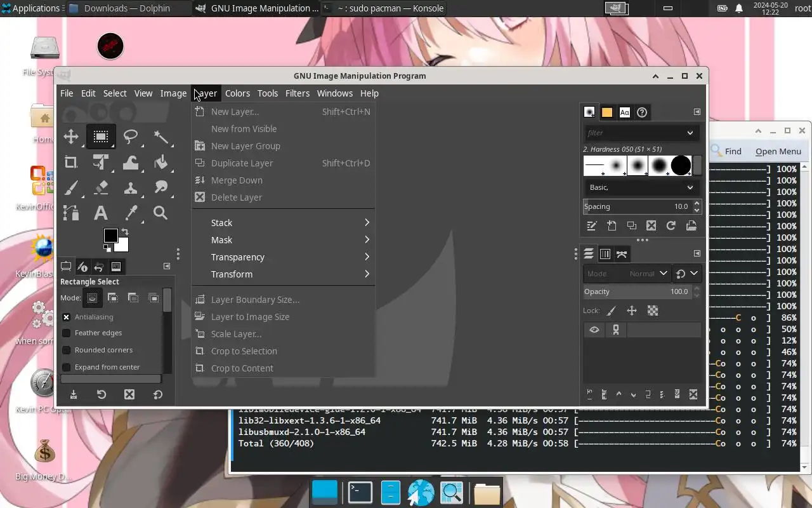Click Open Menu in Konsole window

(x=778, y=151)
